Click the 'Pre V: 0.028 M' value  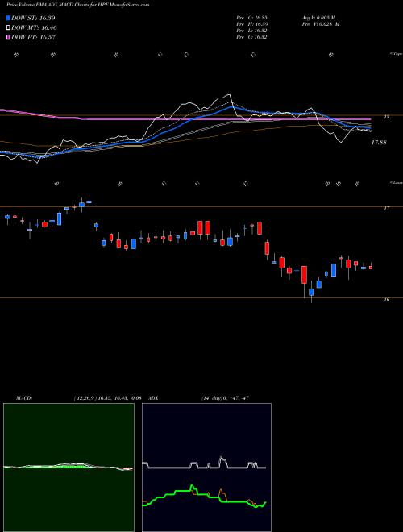(x=320, y=24)
